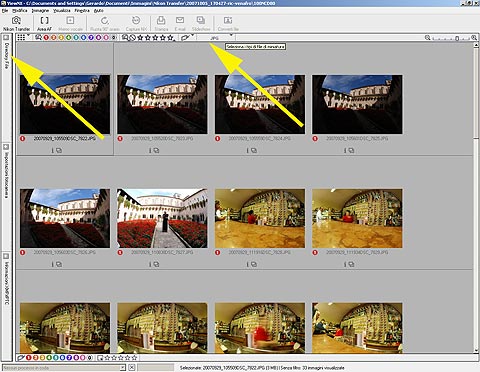This screenshot has height=372, width=480.
Task: Select the man standing in red flower courtyard thumbnail
Action: pos(162,218)
